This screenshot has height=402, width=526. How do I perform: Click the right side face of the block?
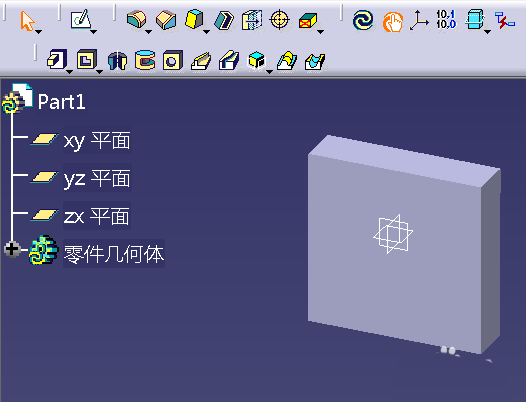tap(491, 262)
